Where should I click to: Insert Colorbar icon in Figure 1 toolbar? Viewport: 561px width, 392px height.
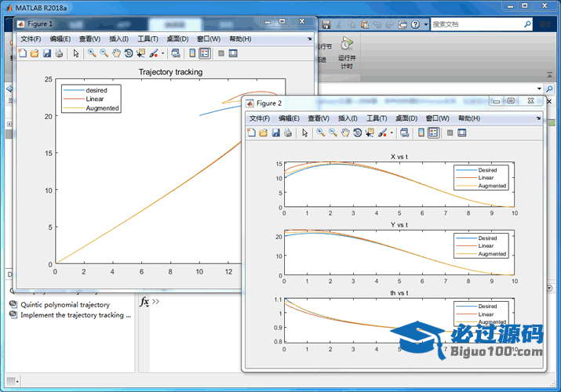[192, 53]
